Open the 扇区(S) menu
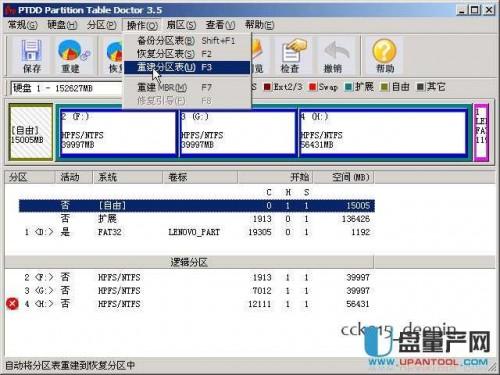Image resolution: width=500 pixels, height=375 pixels. click(181, 25)
